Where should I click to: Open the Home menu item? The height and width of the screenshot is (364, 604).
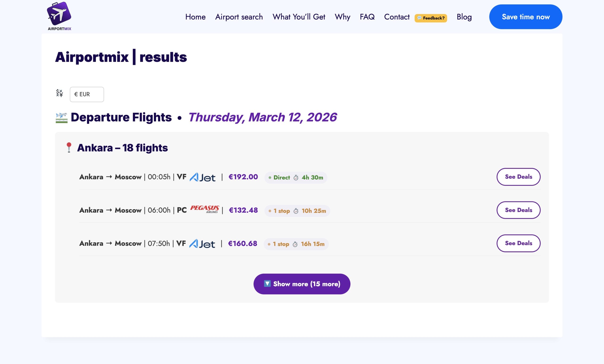tap(195, 17)
